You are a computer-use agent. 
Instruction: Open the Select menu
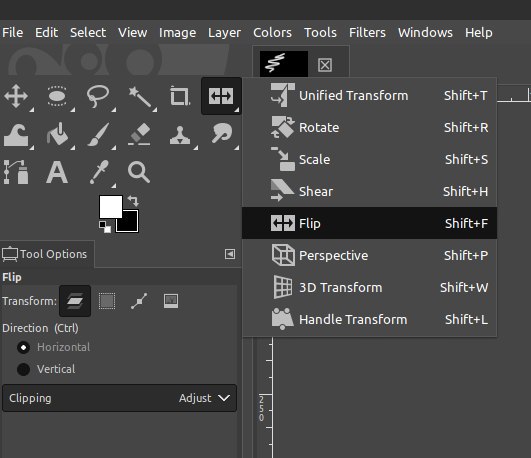[x=88, y=33]
